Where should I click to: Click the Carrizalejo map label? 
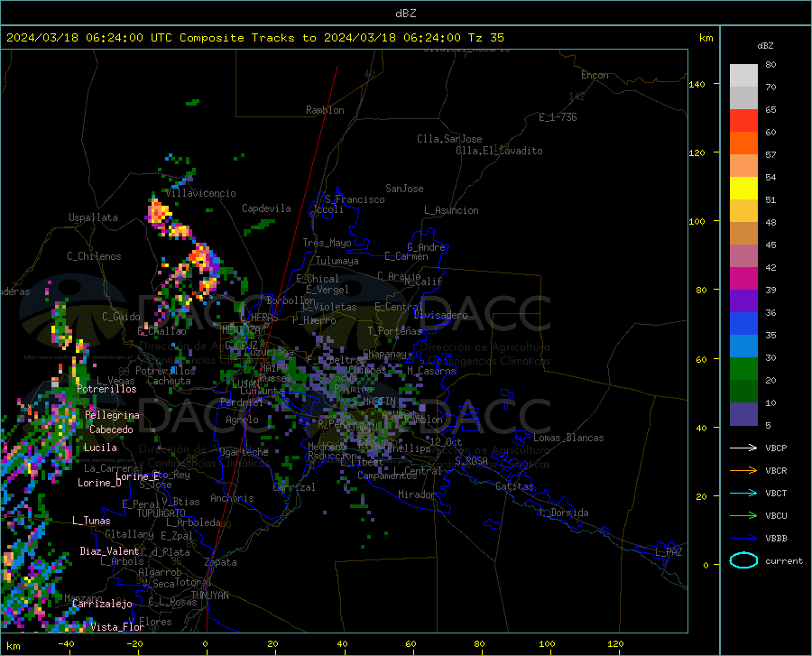pos(102,604)
